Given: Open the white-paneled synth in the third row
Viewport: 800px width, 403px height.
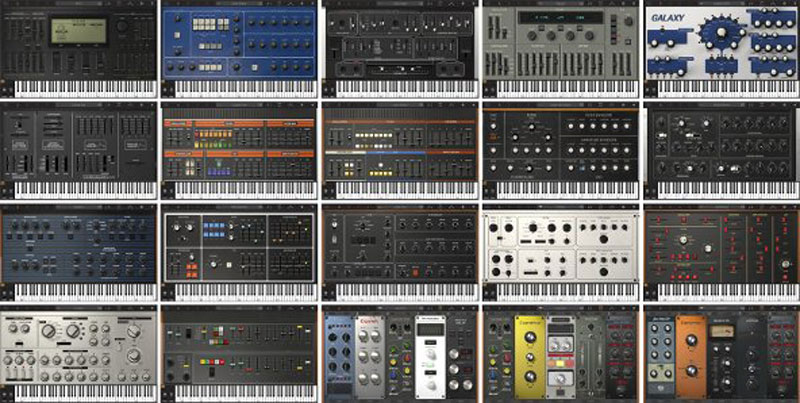Looking at the screenshot, I should [x=560, y=253].
